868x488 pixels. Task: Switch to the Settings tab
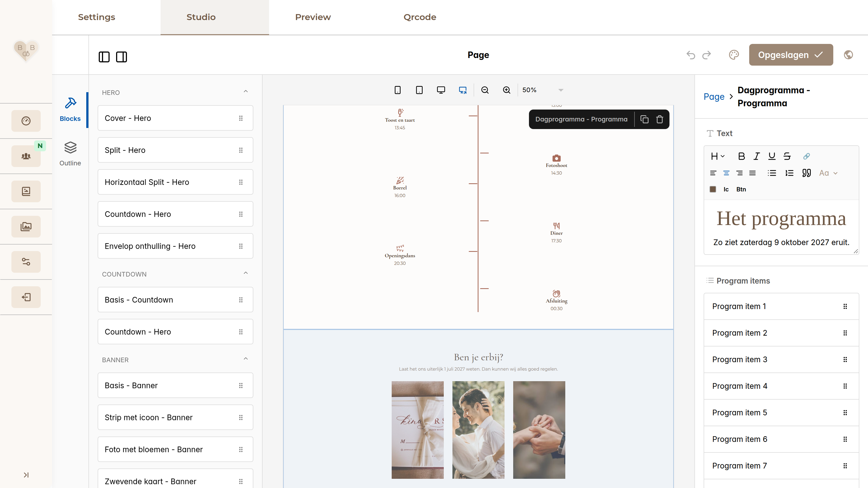(96, 17)
